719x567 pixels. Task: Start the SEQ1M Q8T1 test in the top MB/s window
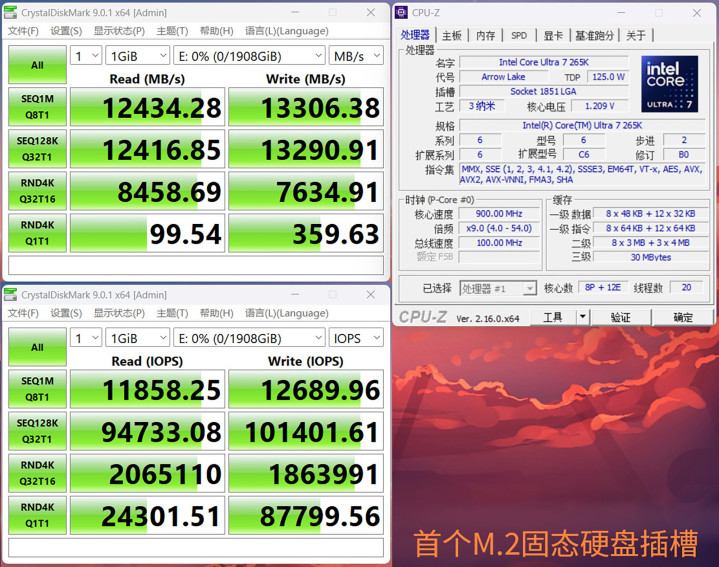click(37, 107)
